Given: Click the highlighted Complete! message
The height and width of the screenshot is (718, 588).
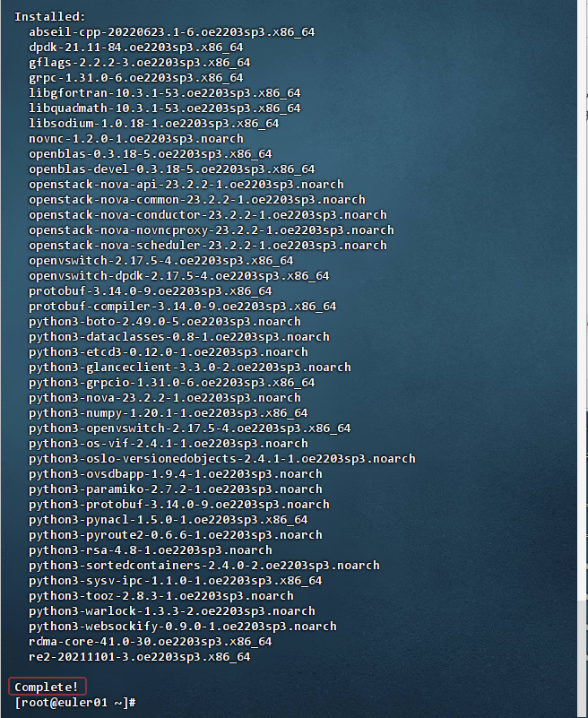Looking at the screenshot, I should 47,687.
